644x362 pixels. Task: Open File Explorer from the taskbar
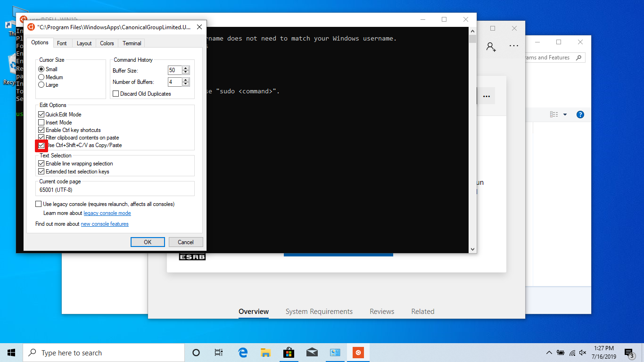(x=266, y=353)
